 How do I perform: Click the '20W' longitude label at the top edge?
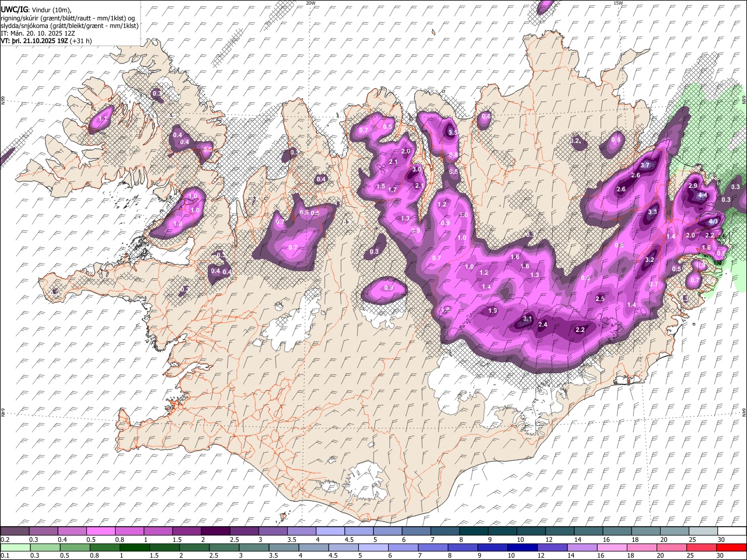310,3
